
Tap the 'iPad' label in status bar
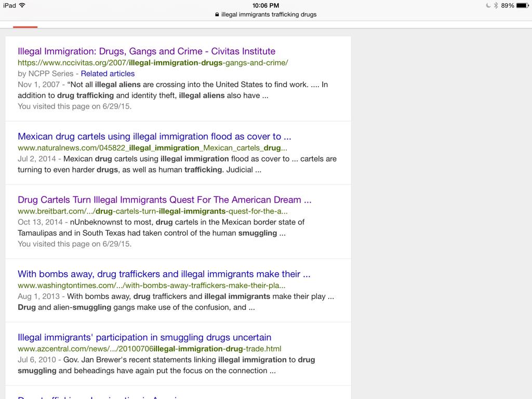pos(9,5)
